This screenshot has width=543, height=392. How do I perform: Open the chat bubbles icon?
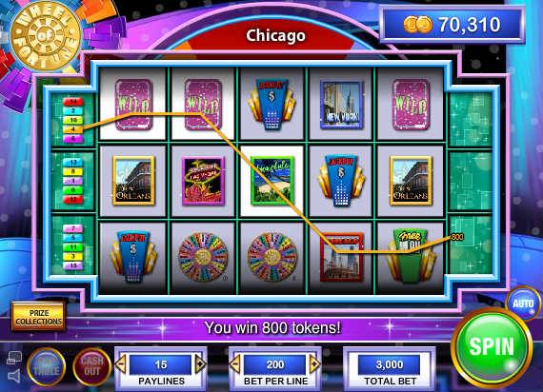(x=14, y=358)
